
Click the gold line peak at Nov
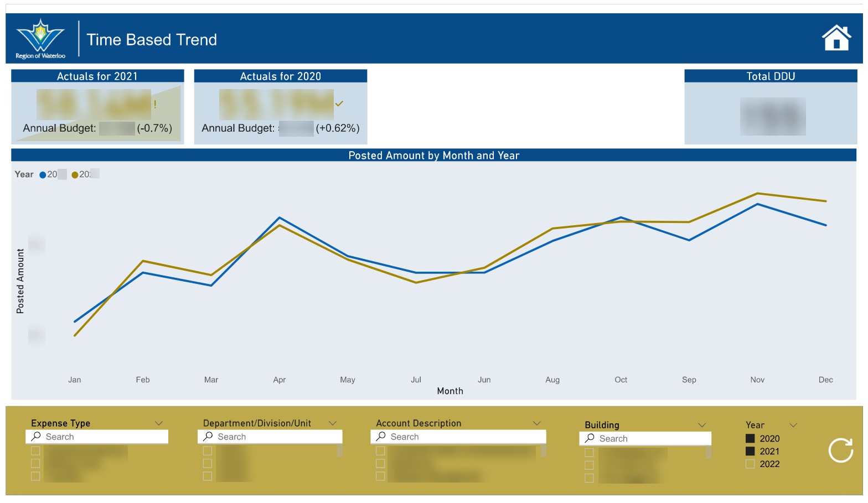[x=757, y=193]
